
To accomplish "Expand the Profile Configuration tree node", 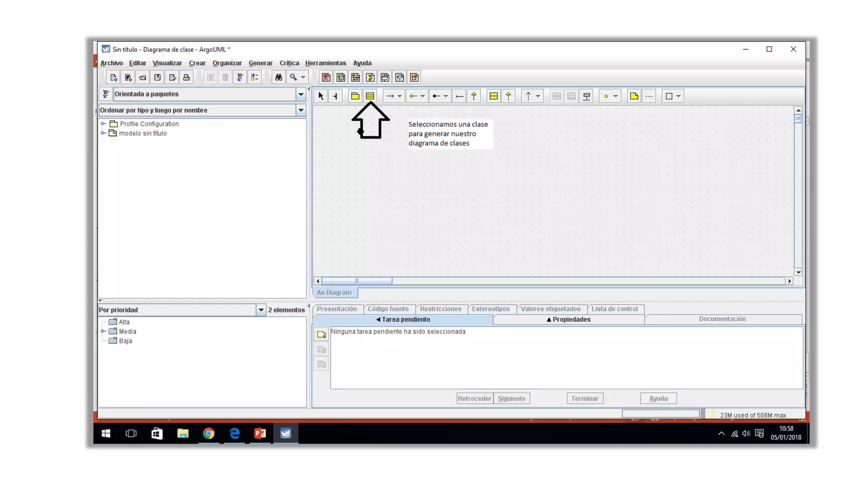I will tap(103, 124).
